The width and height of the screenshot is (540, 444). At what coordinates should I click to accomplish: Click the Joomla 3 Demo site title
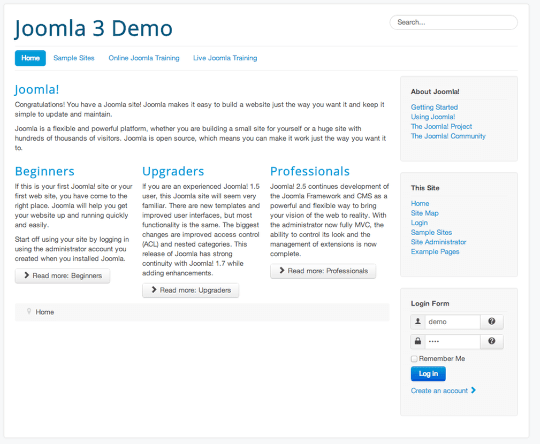pyautogui.click(x=93, y=28)
